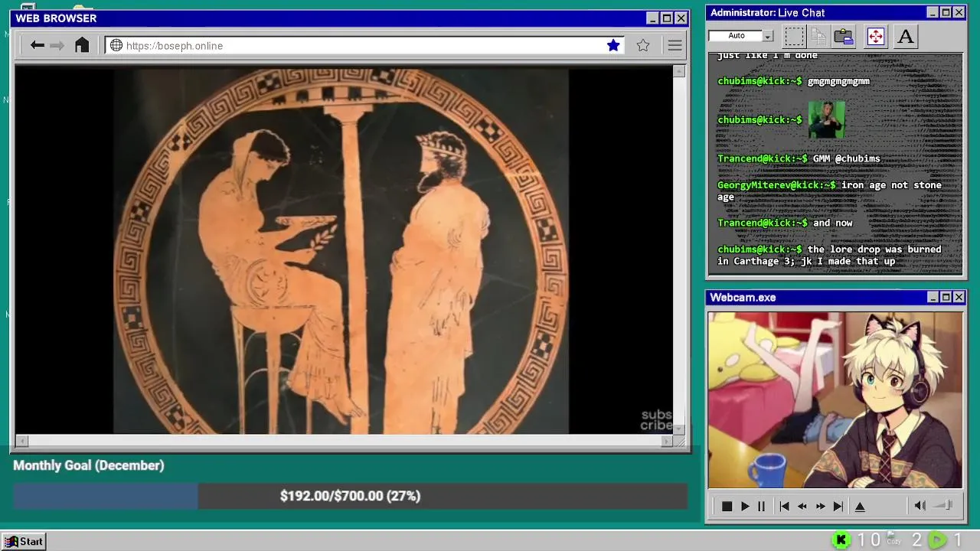Viewport: 980px width, 551px height.
Task: Open the browser hamburger menu
Action: tap(675, 45)
